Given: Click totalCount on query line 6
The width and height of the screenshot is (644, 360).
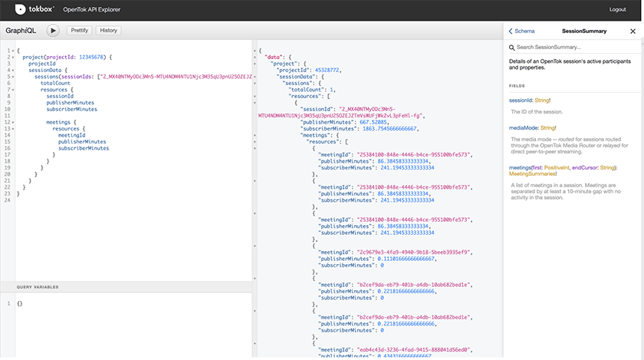Looking at the screenshot, I should 55,83.
